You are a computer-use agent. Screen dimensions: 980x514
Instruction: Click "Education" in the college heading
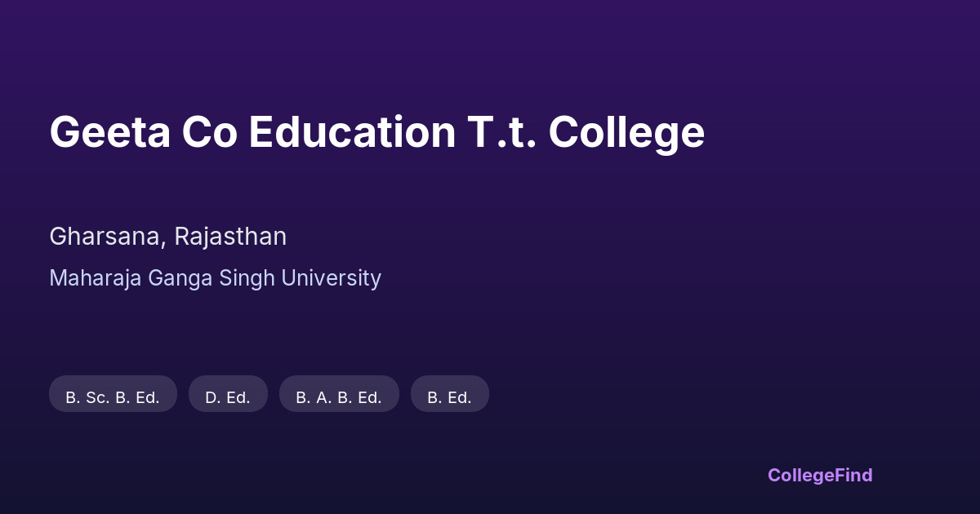(x=352, y=132)
